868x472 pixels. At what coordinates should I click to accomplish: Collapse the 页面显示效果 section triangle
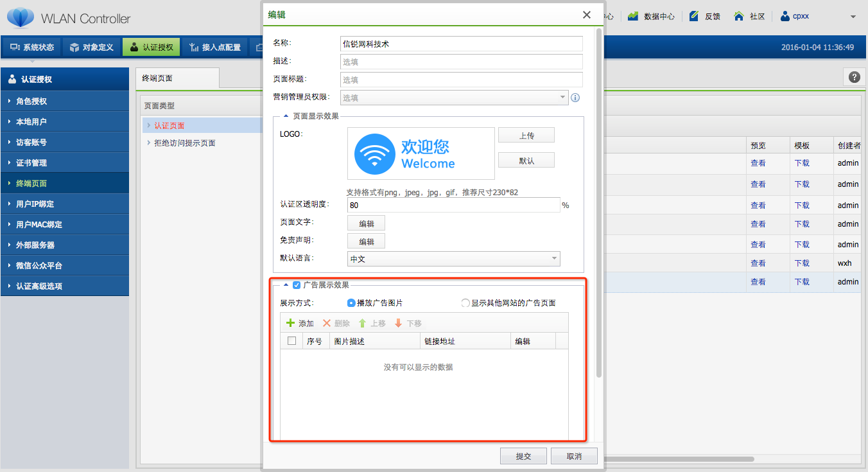[x=286, y=116]
